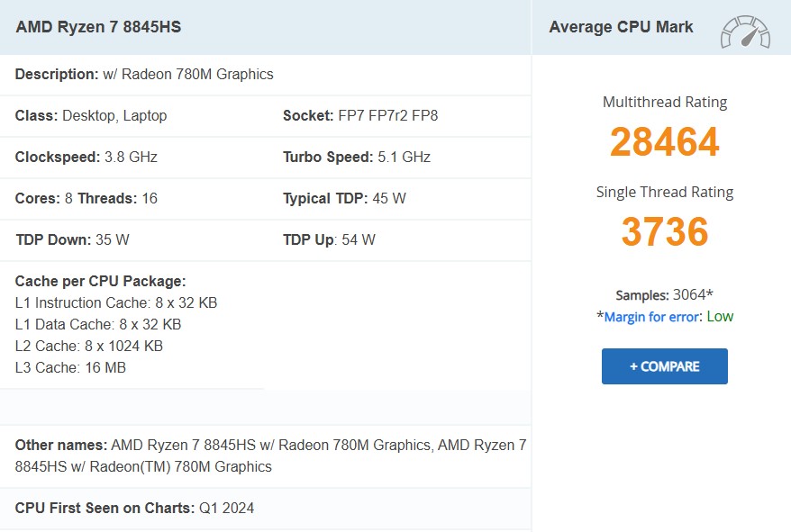791x532 pixels.
Task: Click the TDP Up 54 W entry
Action: pyautogui.click(x=329, y=240)
